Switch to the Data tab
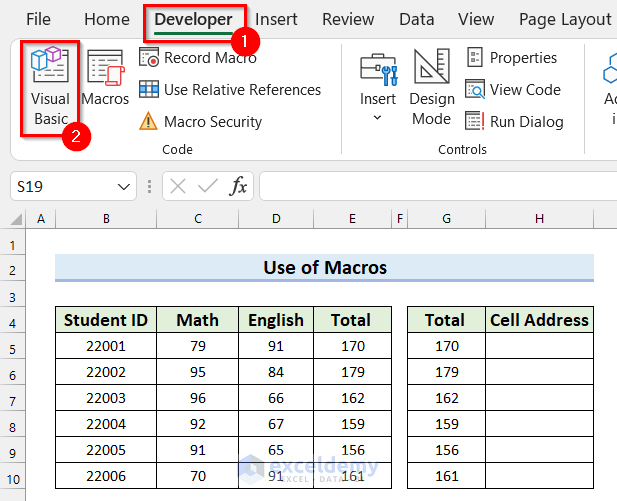The width and height of the screenshot is (617, 501). pyautogui.click(x=416, y=19)
